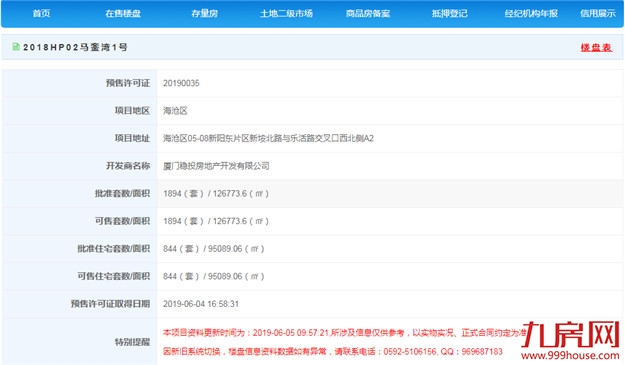The height and width of the screenshot is (365, 625).
Task: Click the 特别提醒 row label
Action: [132, 342]
